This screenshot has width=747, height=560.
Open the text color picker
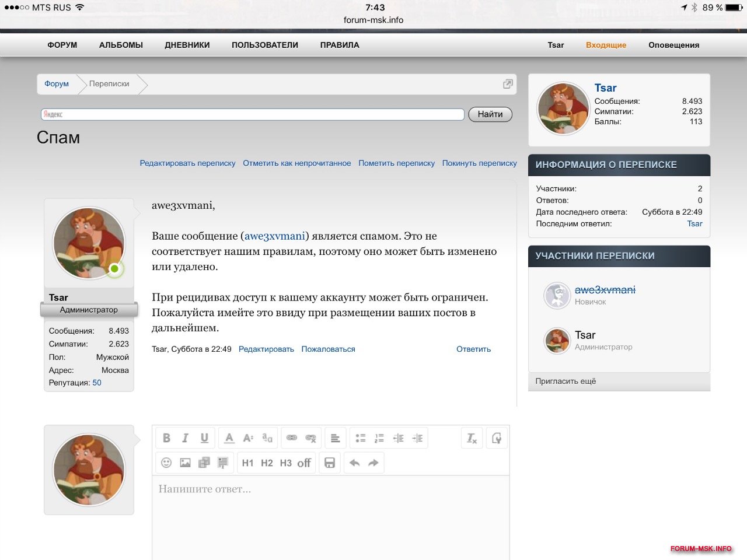point(229,438)
